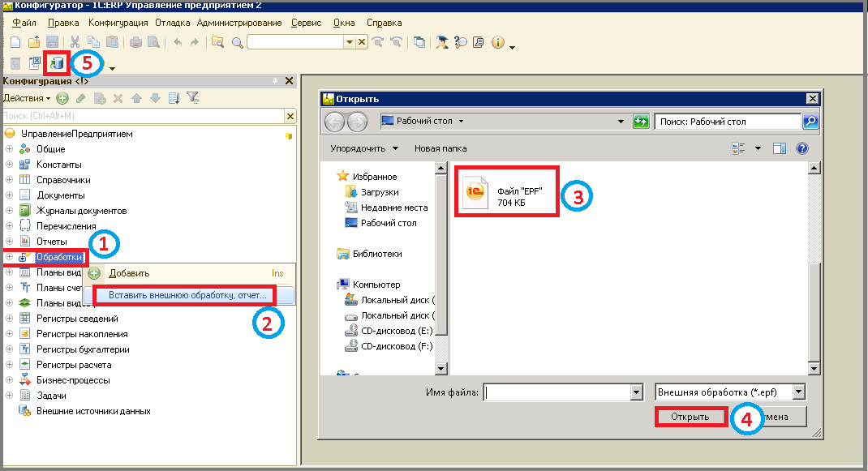
Task: Click the green refresh icon in Open dialog
Action: tap(641, 122)
